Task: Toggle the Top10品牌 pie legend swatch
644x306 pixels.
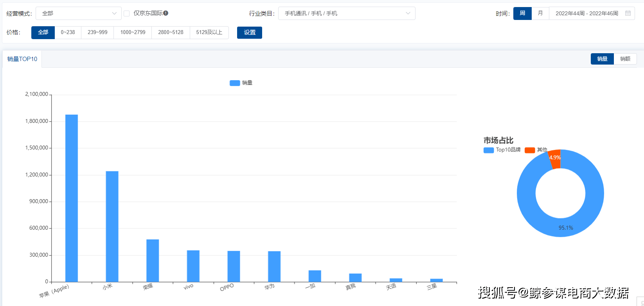Action: 489,150
